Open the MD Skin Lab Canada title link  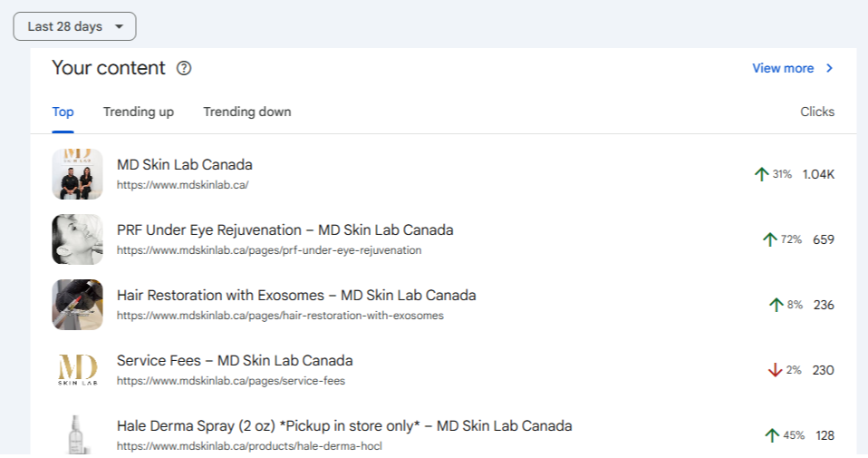(185, 165)
